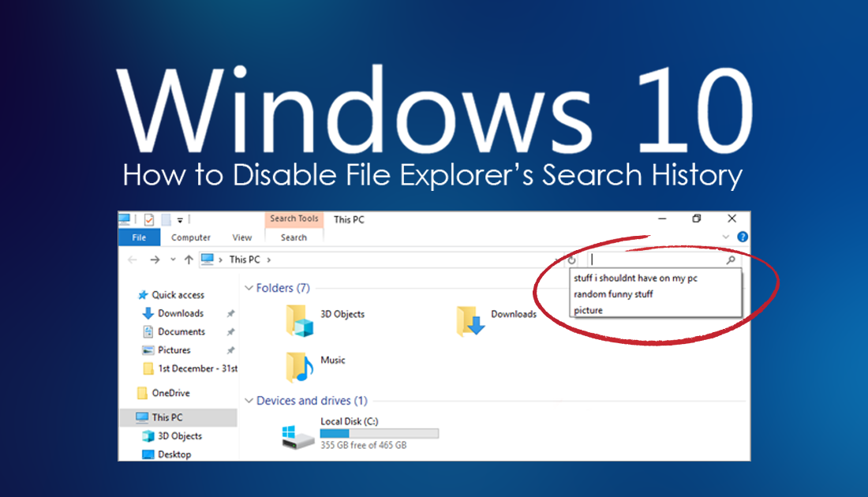This screenshot has width=868, height=497.
Task: Click the 3D Objects cube icon in sidebar
Action: [148, 436]
